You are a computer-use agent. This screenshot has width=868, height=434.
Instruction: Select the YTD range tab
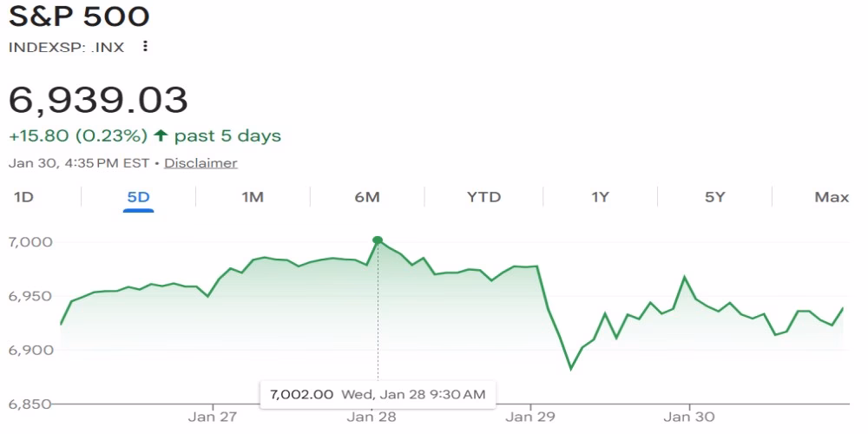click(x=483, y=197)
